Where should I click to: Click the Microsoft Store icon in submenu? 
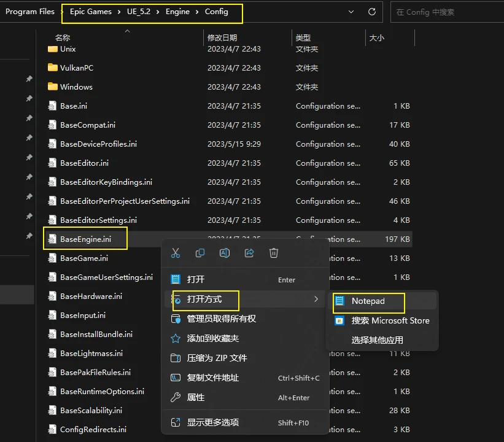pyautogui.click(x=339, y=320)
